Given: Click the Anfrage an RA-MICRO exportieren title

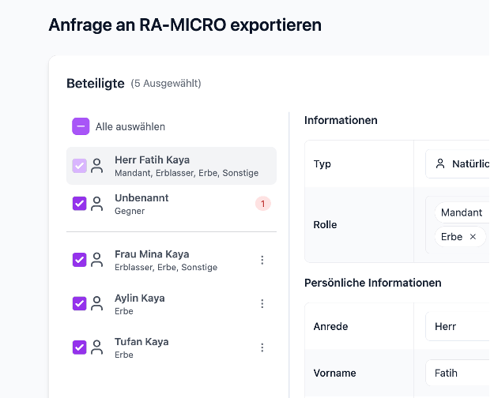Looking at the screenshot, I should point(185,25).
